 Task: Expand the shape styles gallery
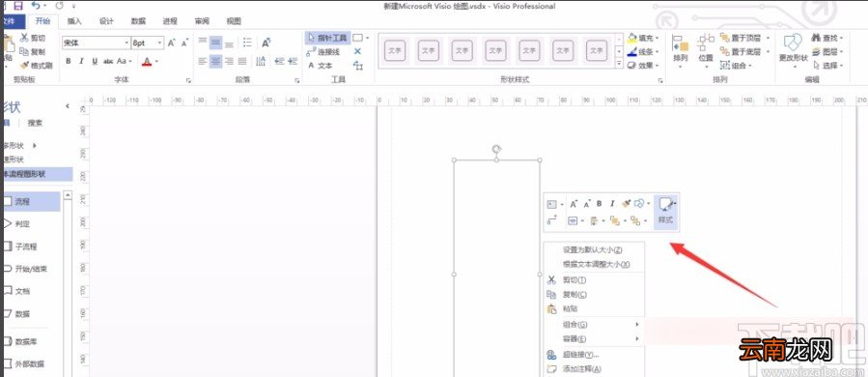coord(619,65)
